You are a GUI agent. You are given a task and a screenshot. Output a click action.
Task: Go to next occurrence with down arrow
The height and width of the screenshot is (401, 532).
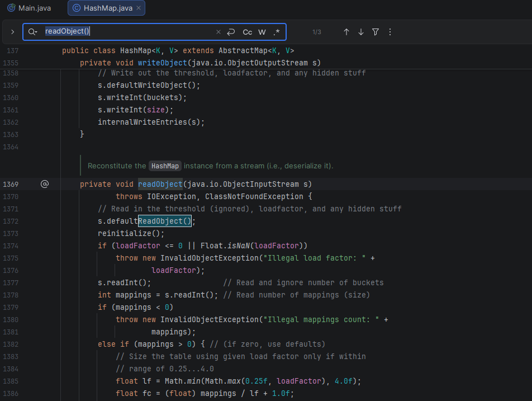point(360,32)
